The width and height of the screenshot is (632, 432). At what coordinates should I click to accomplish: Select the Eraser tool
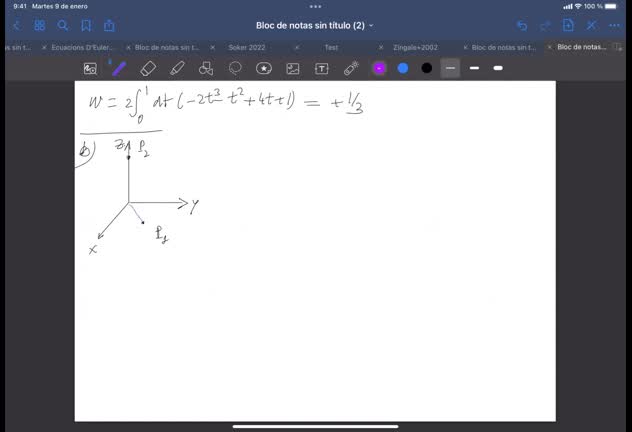click(x=148, y=69)
